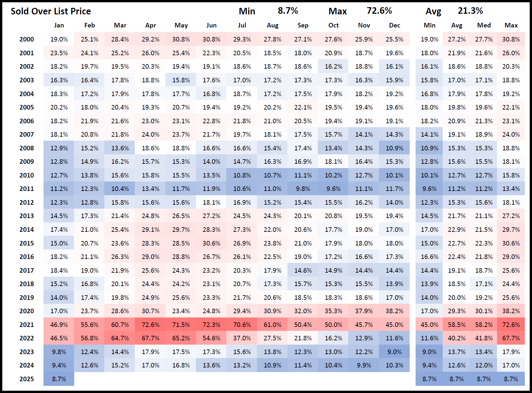
Task: Click the March 2022 cell showing 64.7%
Action: pos(120,338)
